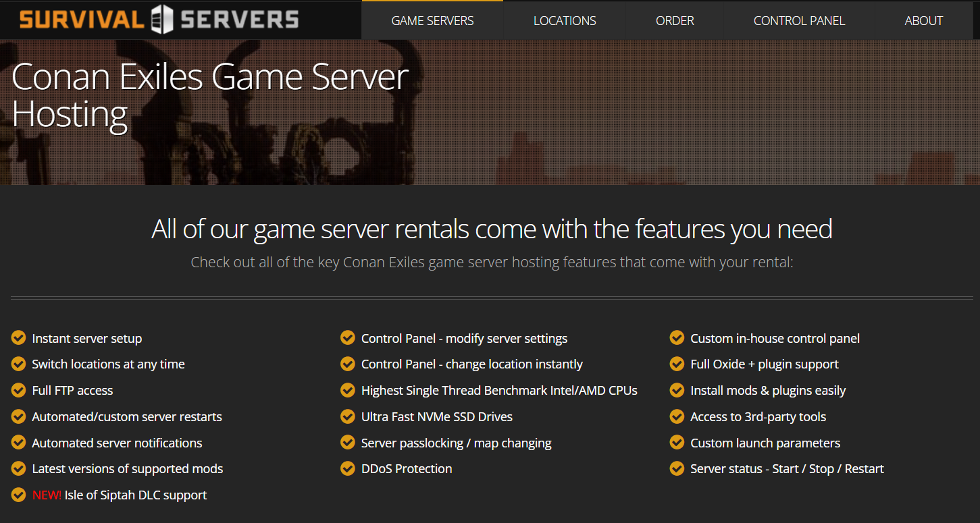Click checkmark beside Full Oxide + plugin support
Image resolution: width=980 pixels, height=523 pixels.
677,364
